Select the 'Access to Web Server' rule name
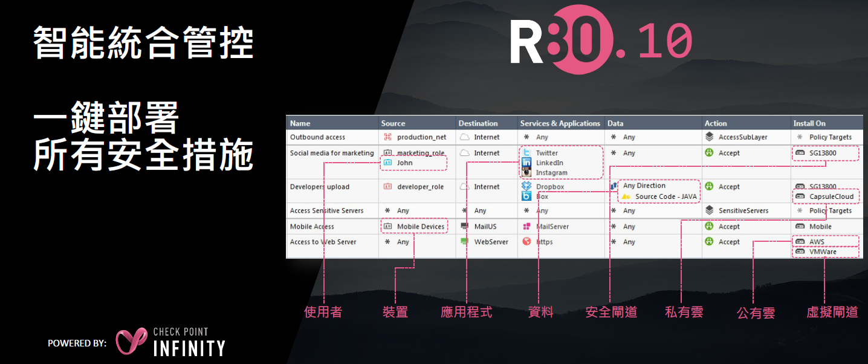The image size is (868, 364). (x=323, y=242)
